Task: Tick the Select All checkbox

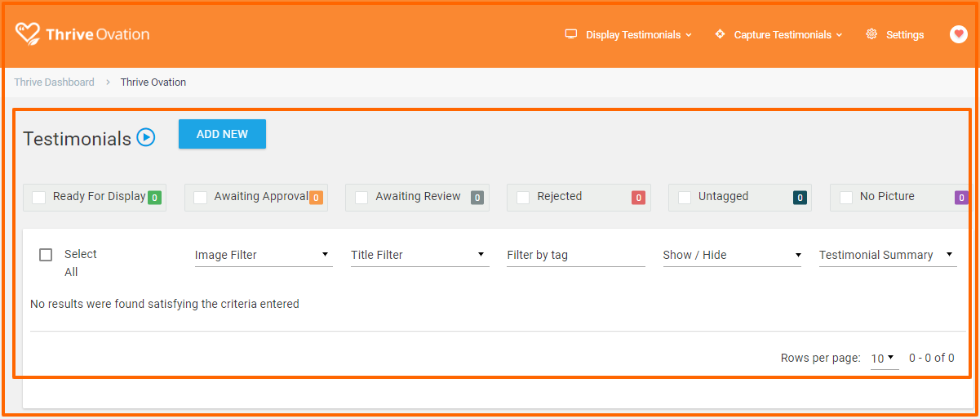Action: coord(46,255)
